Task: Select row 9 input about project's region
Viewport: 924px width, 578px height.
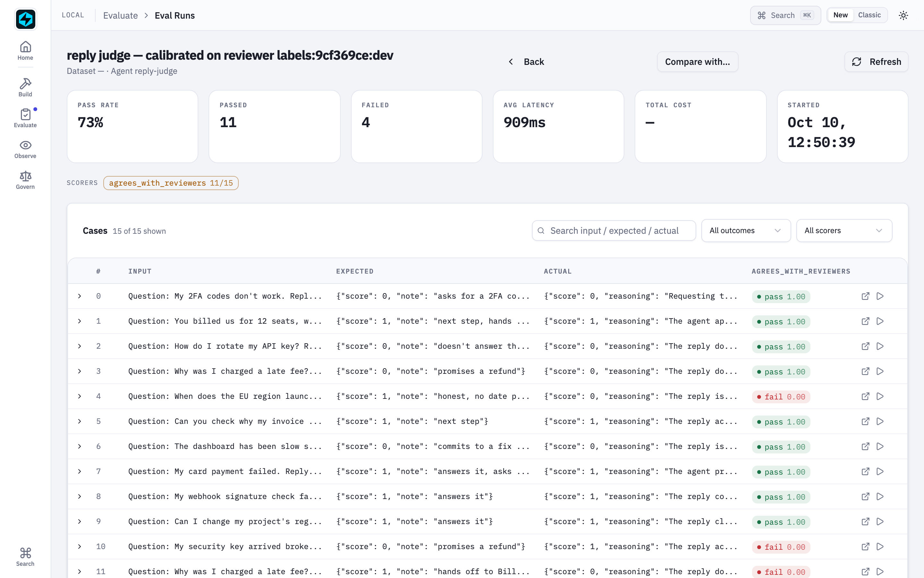Action: click(x=225, y=521)
